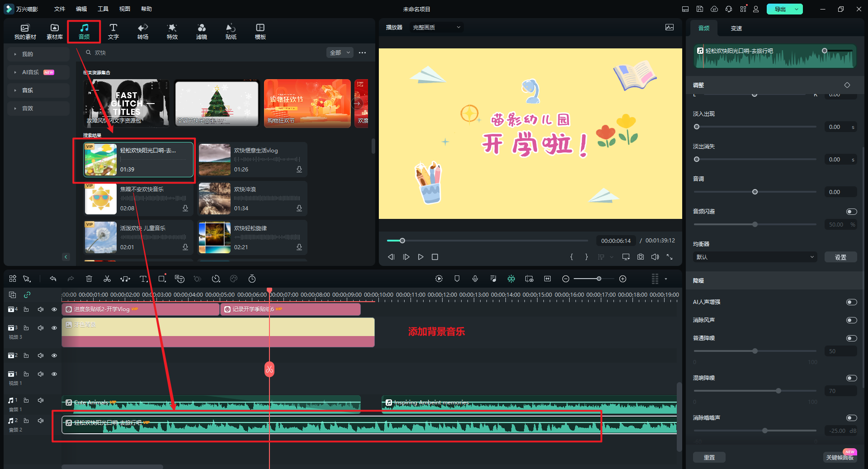
Task: Select the 欢快惬意生活vlog music thumbnail
Action: point(215,160)
